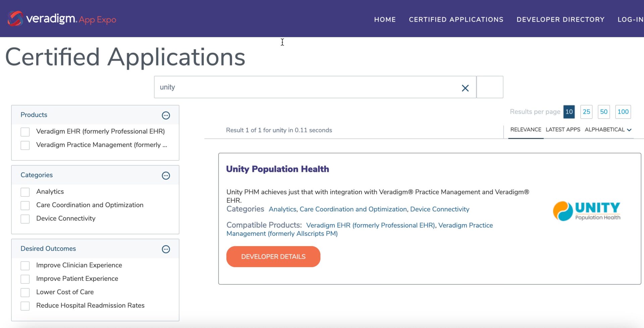This screenshot has height=328, width=644.
Task: Show 10 results per page
Action: [x=569, y=112]
